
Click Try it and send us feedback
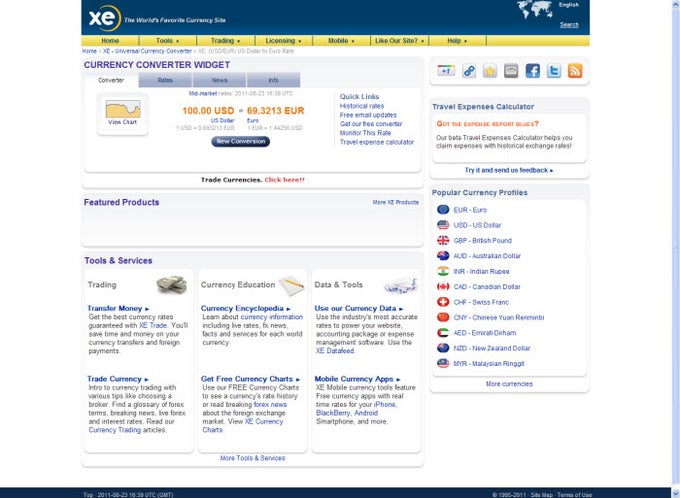[x=509, y=170]
